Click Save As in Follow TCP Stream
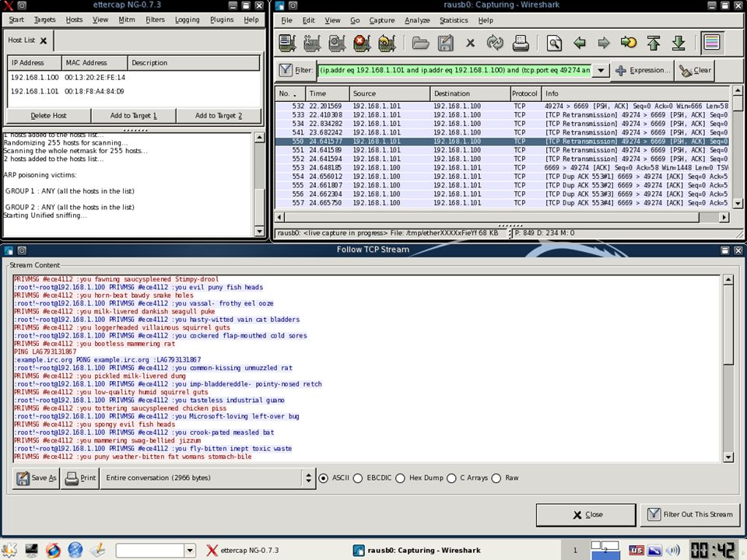This screenshot has height=560, width=747. (37, 478)
